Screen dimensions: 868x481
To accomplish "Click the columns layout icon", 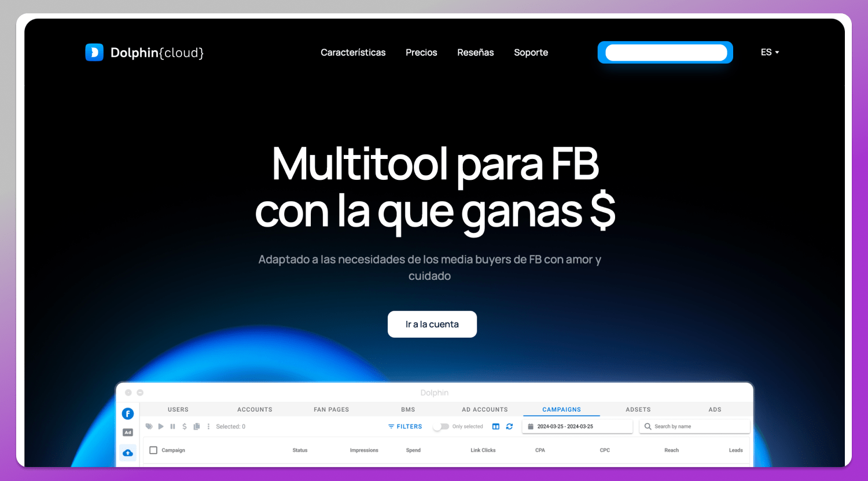I will (x=496, y=427).
